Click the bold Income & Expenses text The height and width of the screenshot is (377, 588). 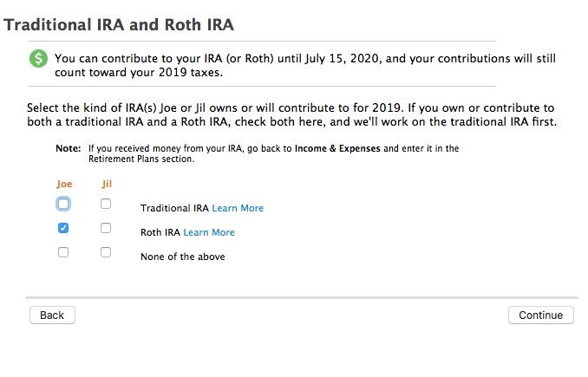pos(337,148)
